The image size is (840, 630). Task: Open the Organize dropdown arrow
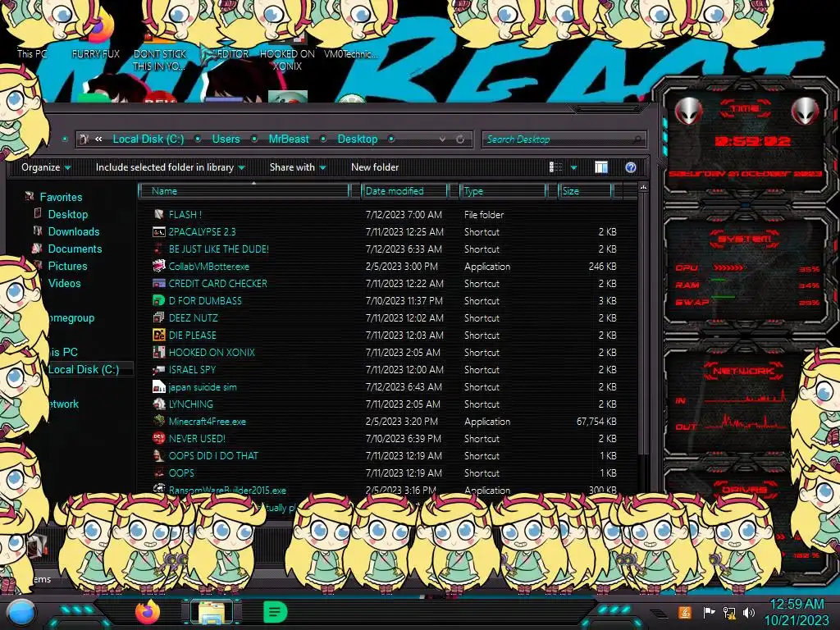67,167
